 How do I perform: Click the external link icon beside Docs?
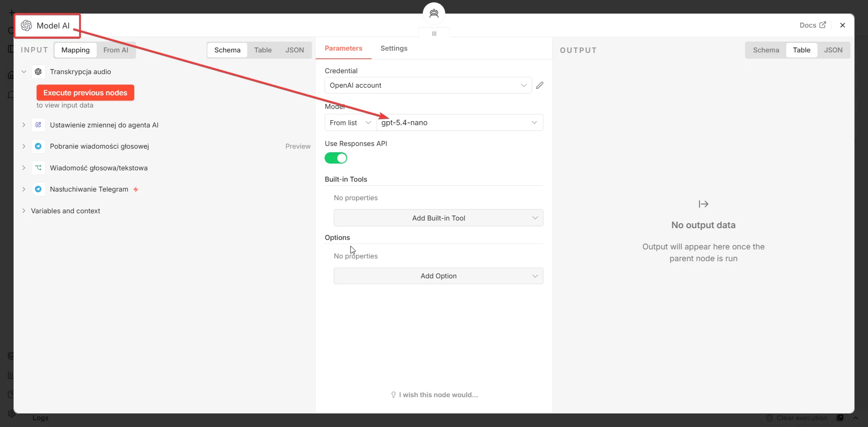point(823,25)
